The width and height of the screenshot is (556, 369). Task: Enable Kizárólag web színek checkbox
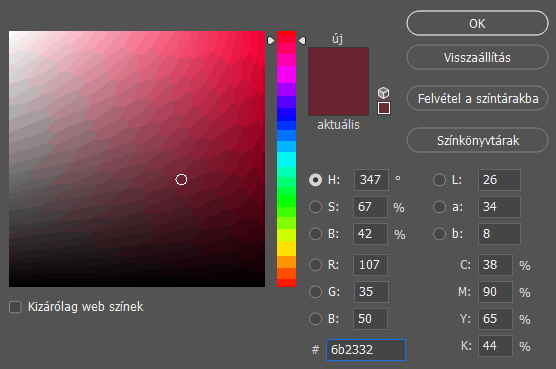tap(15, 307)
